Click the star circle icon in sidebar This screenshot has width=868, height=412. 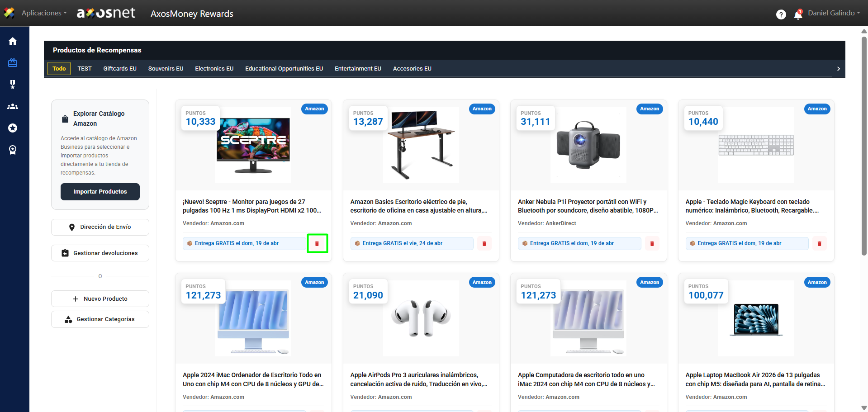click(13, 128)
